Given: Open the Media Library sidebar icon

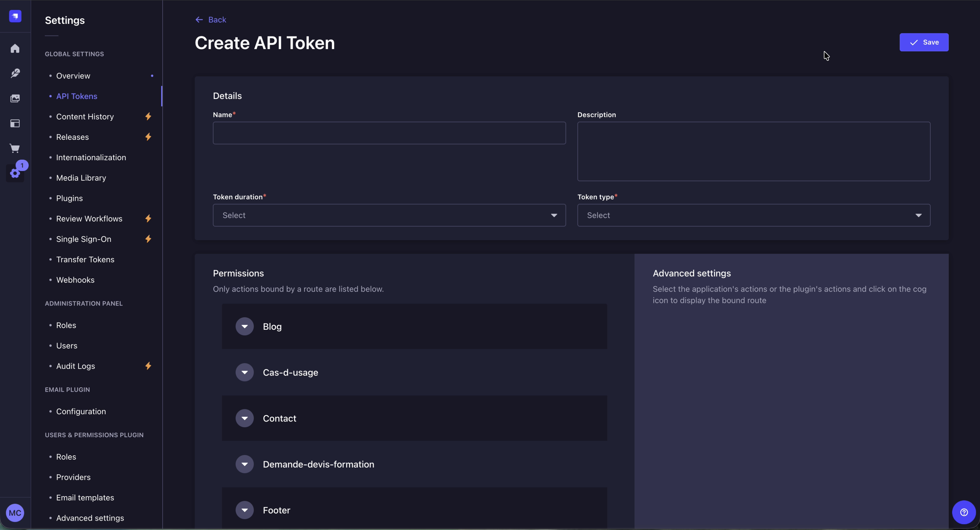Looking at the screenshot, I should pos(15,98).
